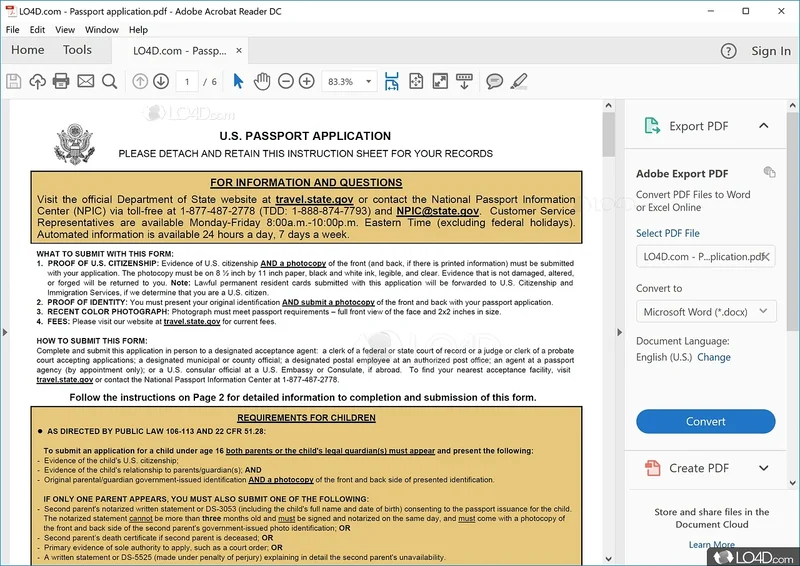Select the Hand pan tool
The width and height of the screenshot is (800, 566).
click(x=262, y=81)
